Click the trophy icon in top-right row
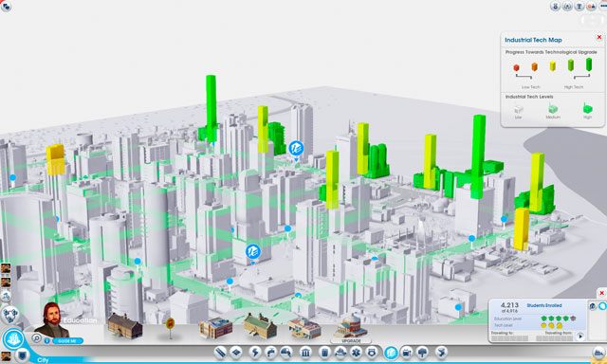The width and height of the screenshot is (607, 364). coord(579,7)
